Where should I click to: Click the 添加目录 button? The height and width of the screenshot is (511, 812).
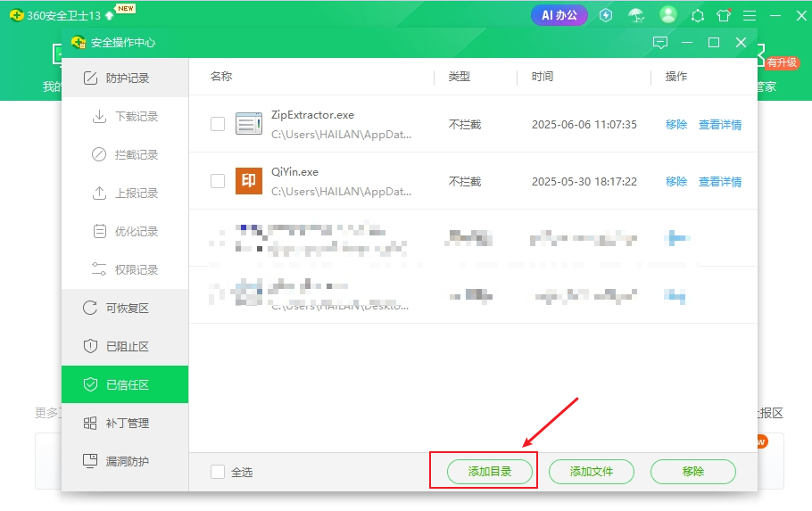489,472
